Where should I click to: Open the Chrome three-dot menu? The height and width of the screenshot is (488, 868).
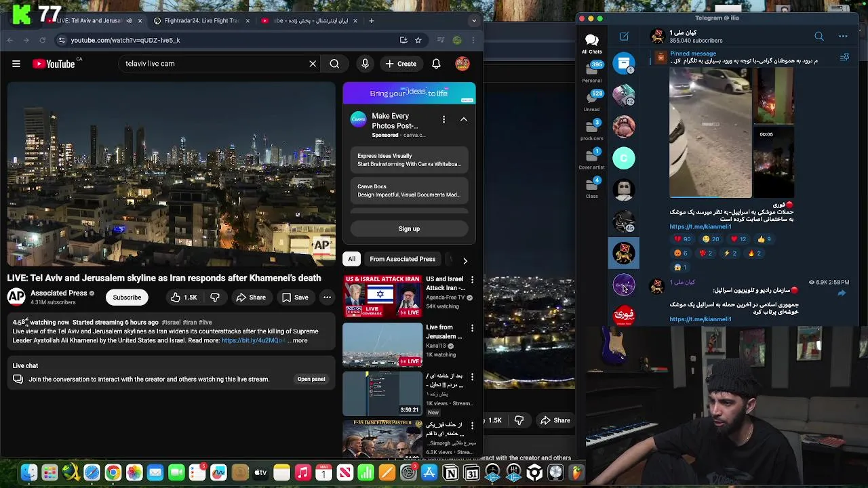(x=473, y=40)
